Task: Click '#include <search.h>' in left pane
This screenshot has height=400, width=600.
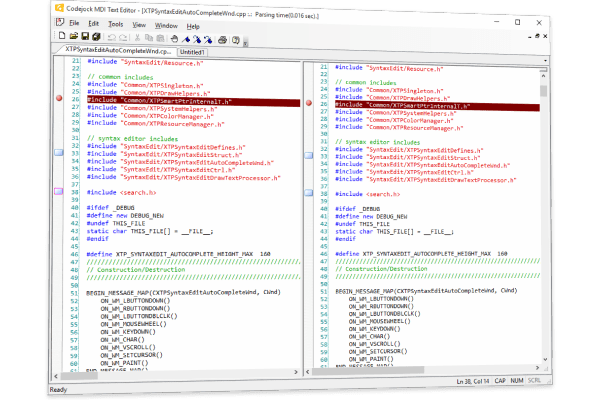Action: [x=121, y=193]
